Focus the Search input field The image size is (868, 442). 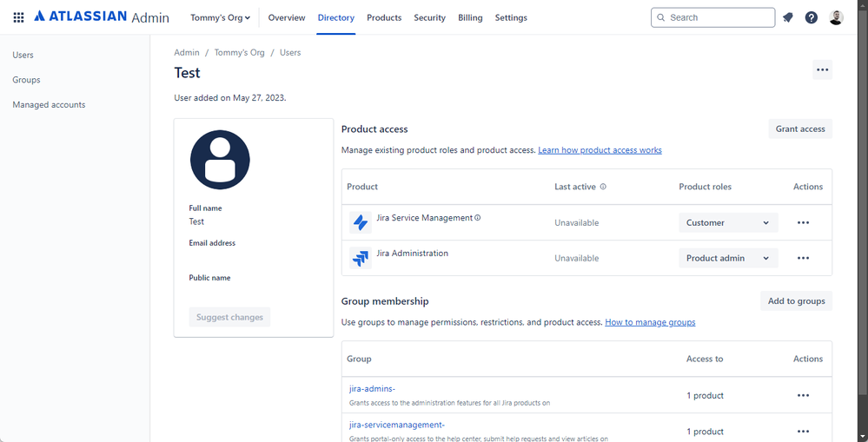click(x=713, y=17)
